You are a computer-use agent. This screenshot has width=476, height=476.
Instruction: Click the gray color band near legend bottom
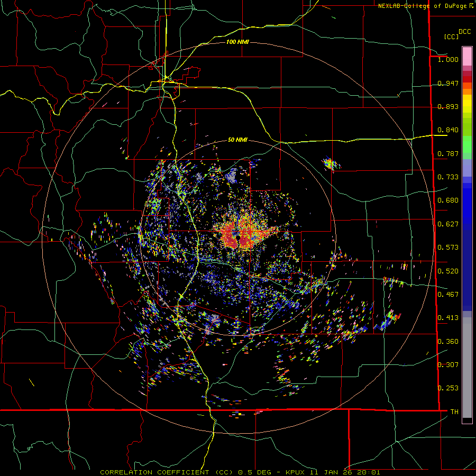(x=467, y=368)
